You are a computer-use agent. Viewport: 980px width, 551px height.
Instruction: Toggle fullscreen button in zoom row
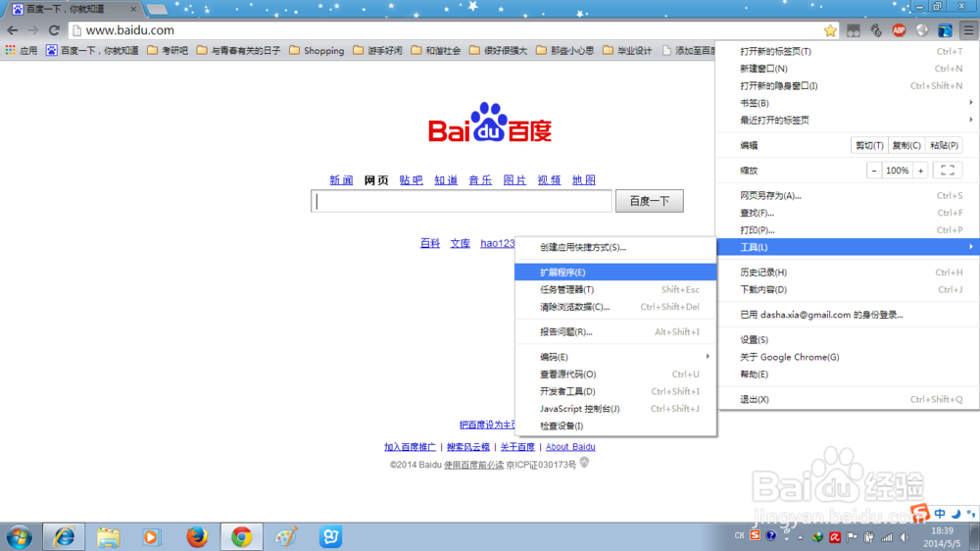948,171
